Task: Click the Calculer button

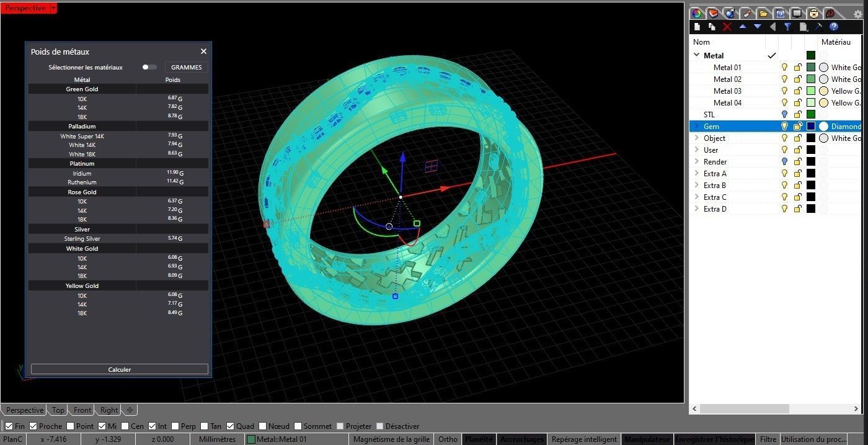Action: [120, 369]
